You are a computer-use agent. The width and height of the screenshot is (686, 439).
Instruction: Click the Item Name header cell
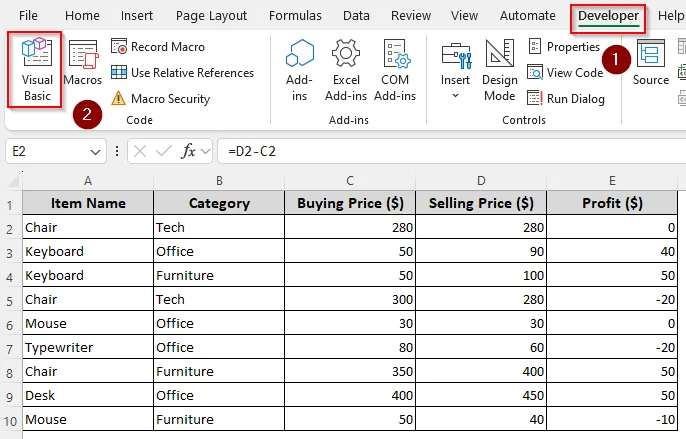tap(88, 203)
